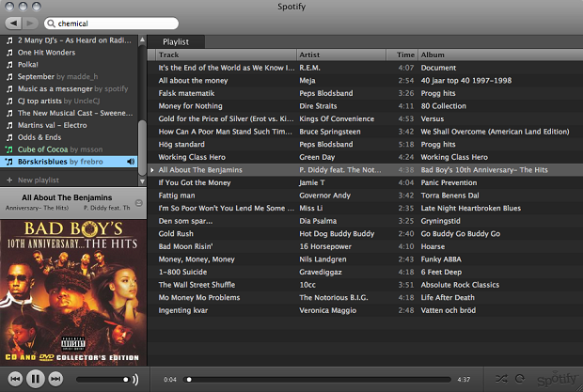
Task: Select track 'Ingenting kvar'
Action: click(183, 310)
